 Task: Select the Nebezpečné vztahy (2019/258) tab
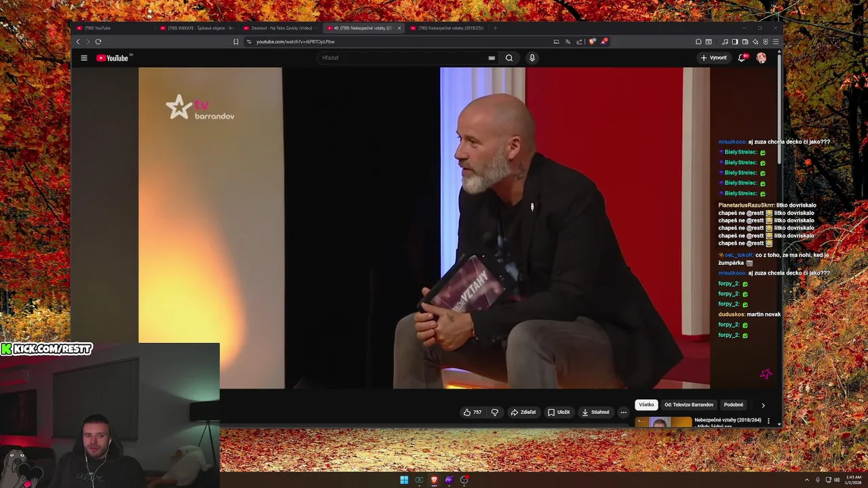click(448, 28)
